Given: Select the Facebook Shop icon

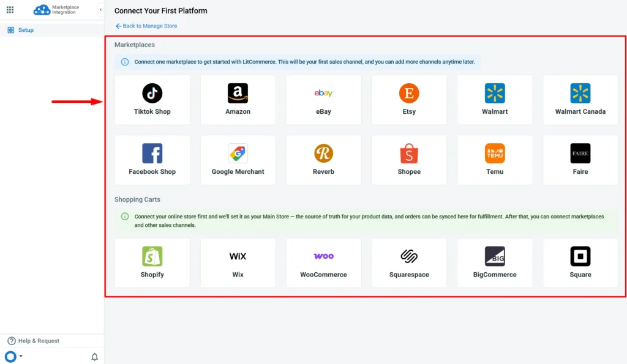Looking at the screenshot, I should click(152, 154).
